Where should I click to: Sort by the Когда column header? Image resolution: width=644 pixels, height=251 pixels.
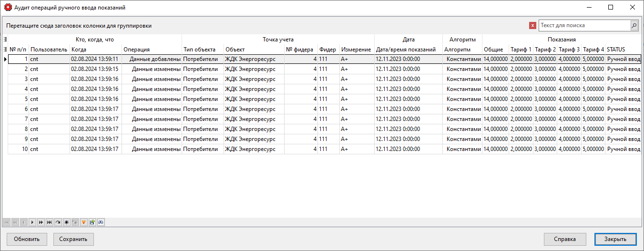tap(95, 50)
